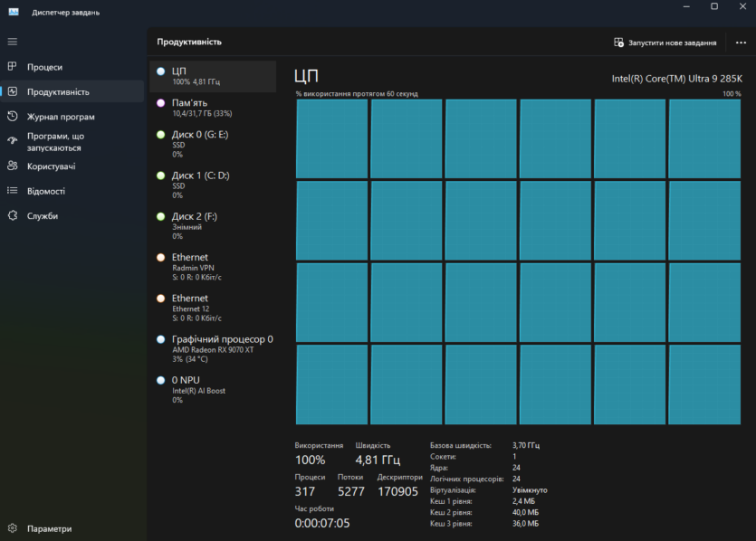
Task: Click the descriptor count 170905
Action: (x=397, y=491)
